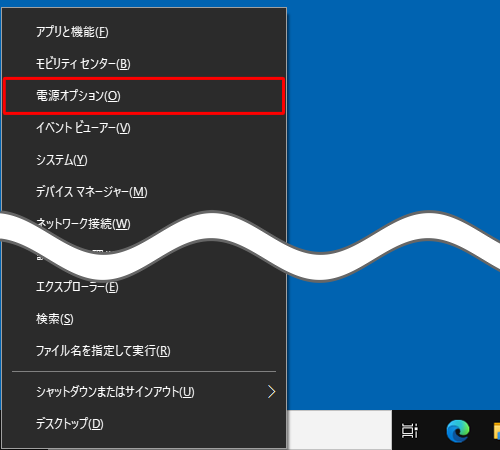Open デバイス マネージャー(M)
The height and width of the screenshot is (450, 500).
point(144,192)
